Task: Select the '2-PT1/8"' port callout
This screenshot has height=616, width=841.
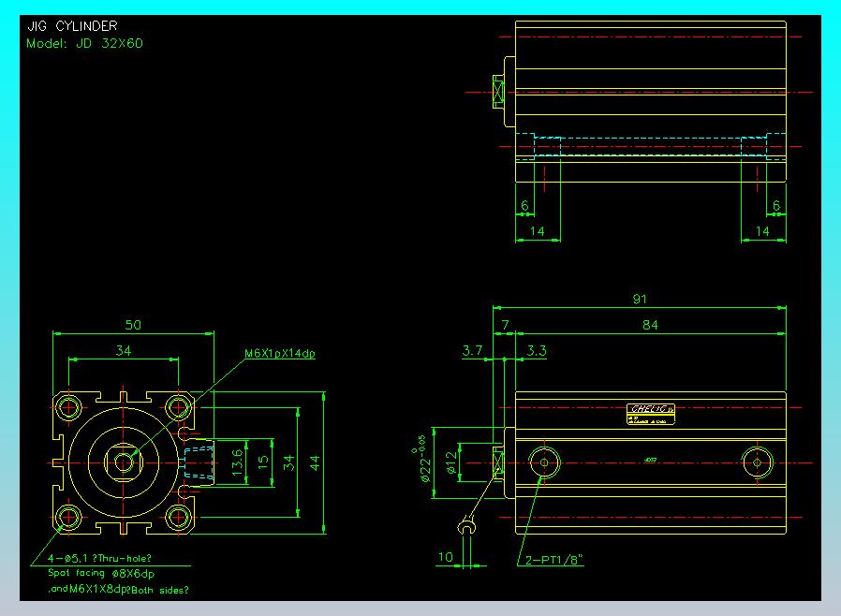Action: click(554, 560)
